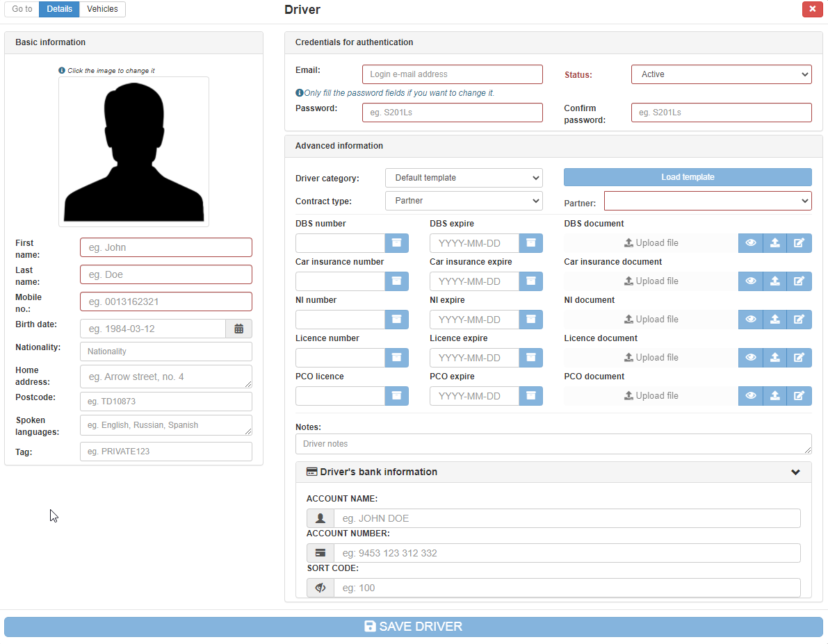Reveal the Licence number field contents
The height and width of the screenshot is (644, 828).
[x=396, y=357]
